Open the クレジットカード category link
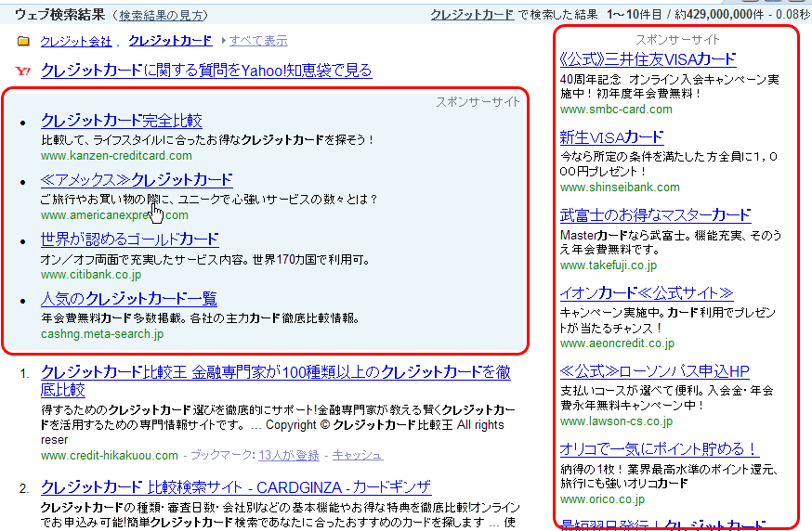 point(170,41)
